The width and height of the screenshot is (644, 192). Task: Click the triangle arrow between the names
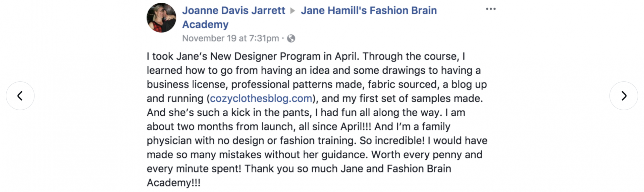tap(293, 11)
